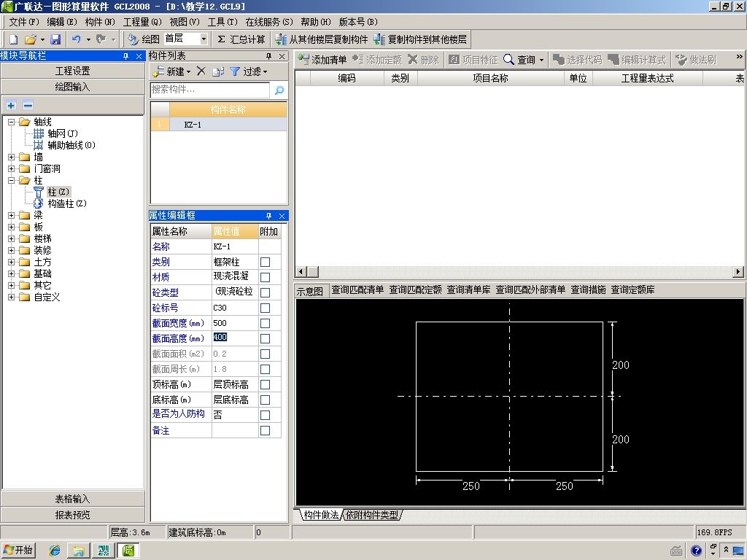Click the save (floppy disk) icon
Viewport: 747px width, 560px height.
click(55, 39)
